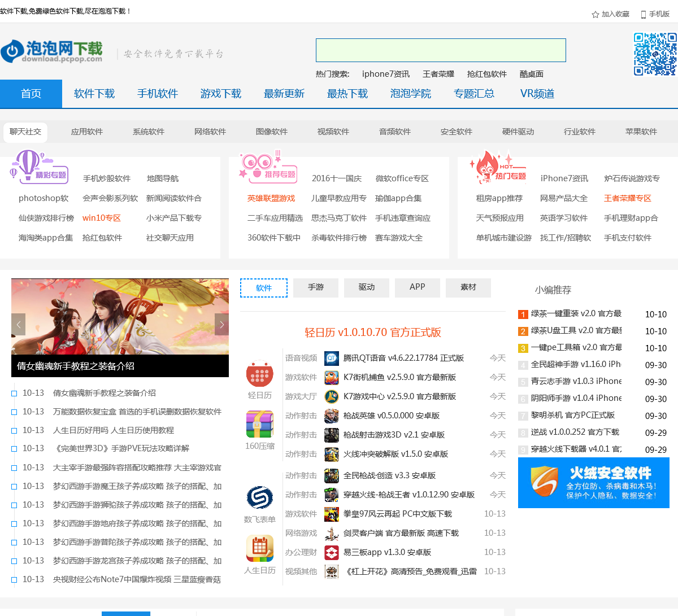Open the 炉石传说游戏专 link
Screen dimensions: 678x616
click(632, 178)
